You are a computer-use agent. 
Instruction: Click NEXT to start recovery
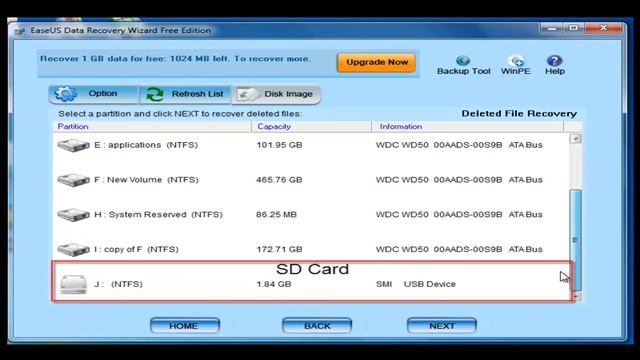pyautogui.click(x=442, y=326)
